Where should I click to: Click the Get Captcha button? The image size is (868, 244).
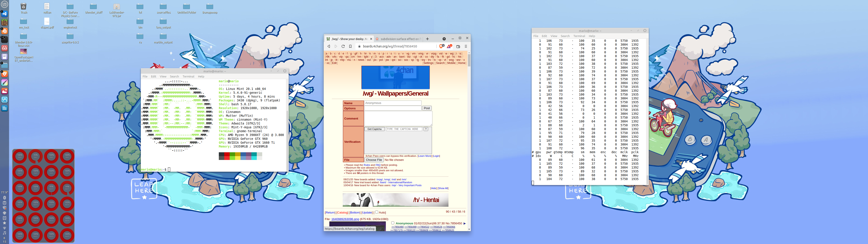374,129
